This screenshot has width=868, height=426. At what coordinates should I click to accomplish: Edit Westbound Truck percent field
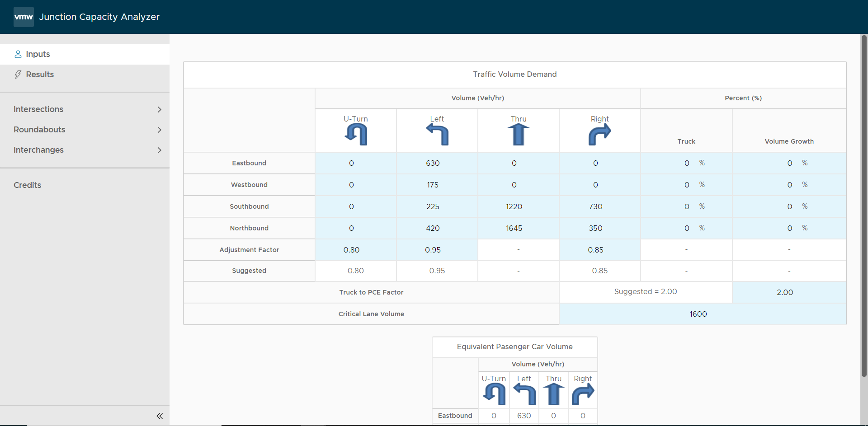tap(687, 185)
